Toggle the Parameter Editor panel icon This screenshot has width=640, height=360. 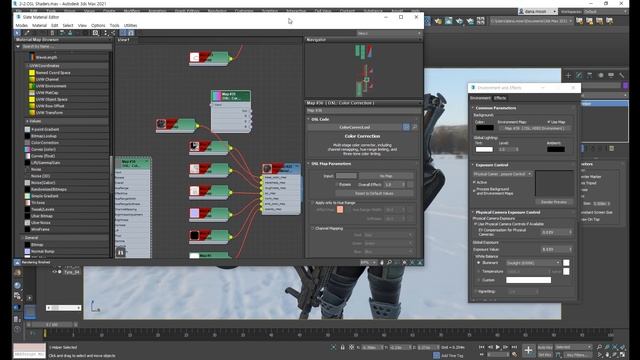[131, 33]
